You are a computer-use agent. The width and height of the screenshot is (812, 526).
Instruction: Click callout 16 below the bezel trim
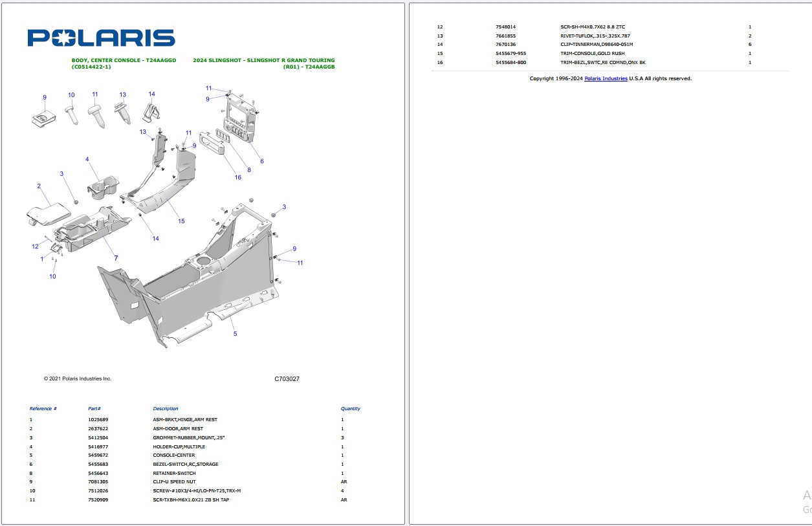[237, 177]
